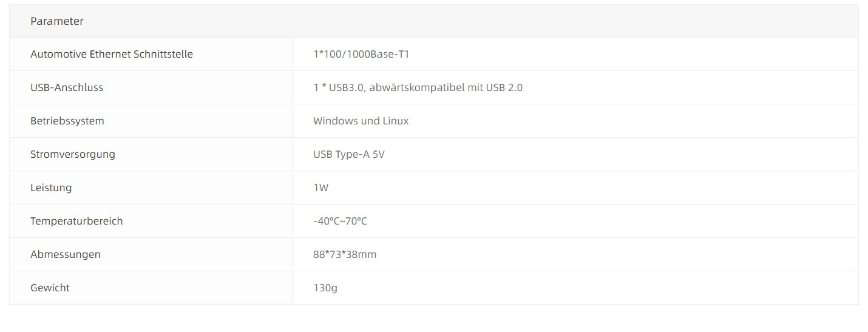
Task: Click the 88*73*38mm dimensions value
Action: (x=345, y=254)
